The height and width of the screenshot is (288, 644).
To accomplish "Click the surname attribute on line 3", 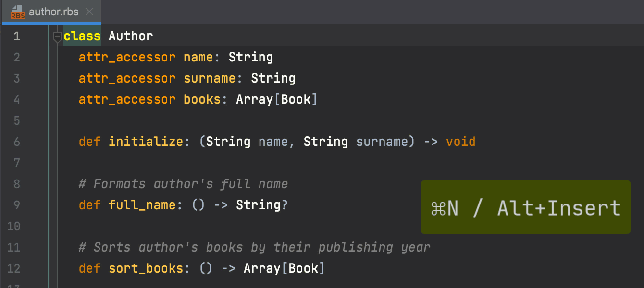I will point(210,79).
